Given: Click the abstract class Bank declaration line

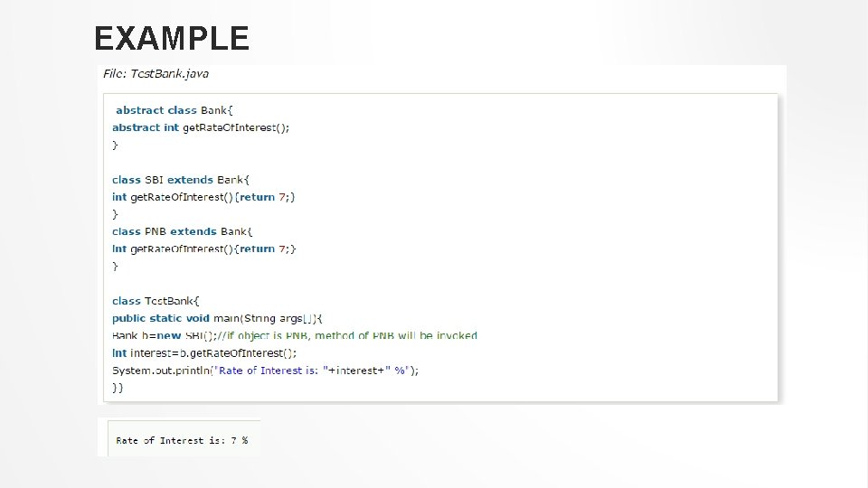Looking at the screenshot, I should coord(175,110).
